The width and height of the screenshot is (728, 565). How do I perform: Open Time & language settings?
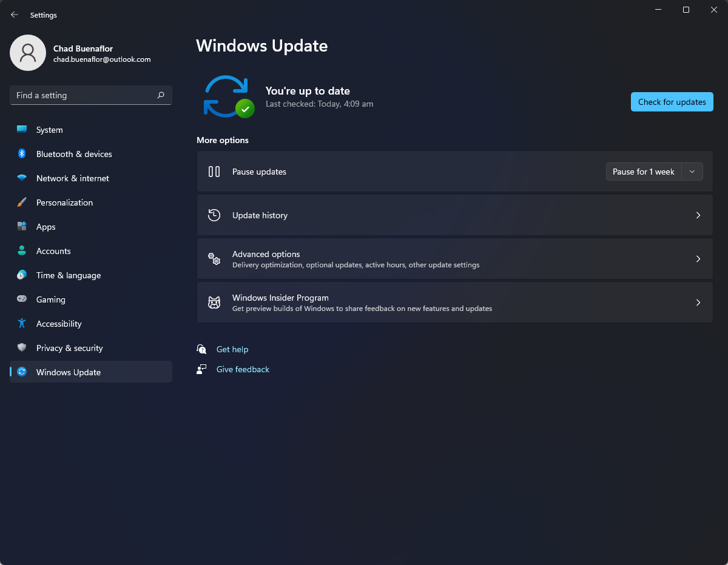click(91, 275)
